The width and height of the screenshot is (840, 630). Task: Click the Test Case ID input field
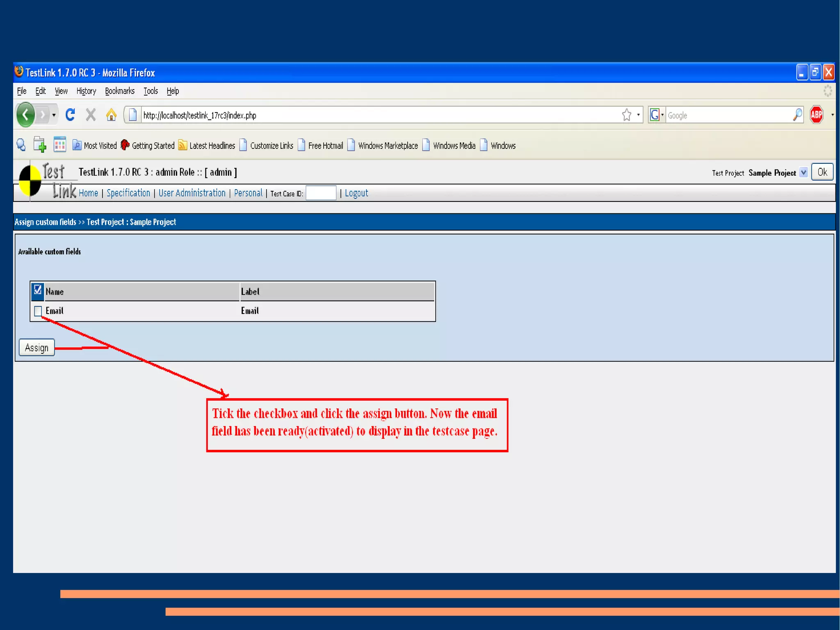[321, 193]
